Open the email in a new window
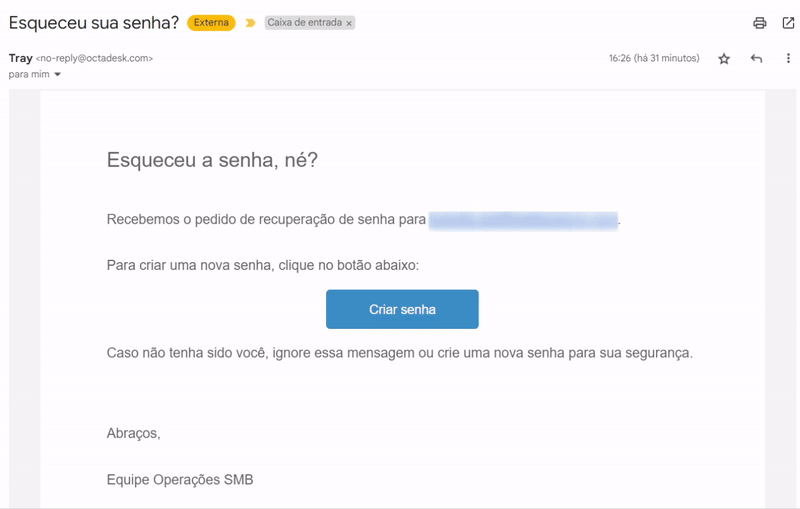This screenshot has height=509, width=800. [788, 23]
